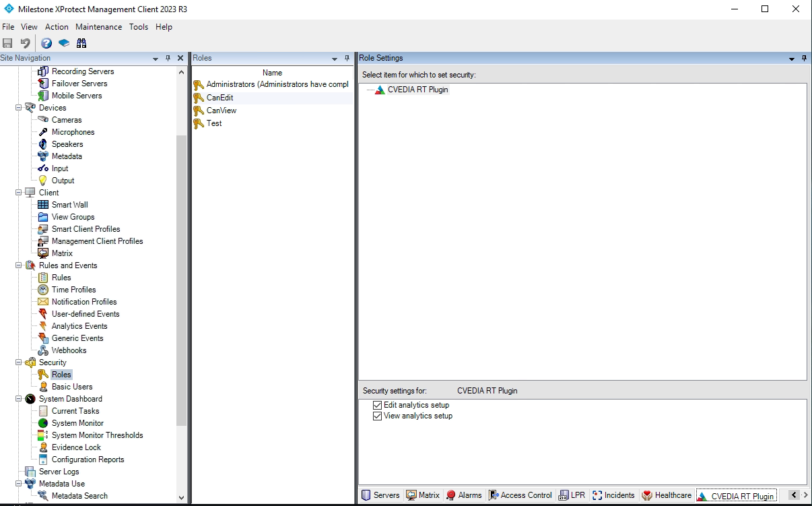Switch to the LPR tab
This screenshot has width=812, height=506.
[572, 495]
